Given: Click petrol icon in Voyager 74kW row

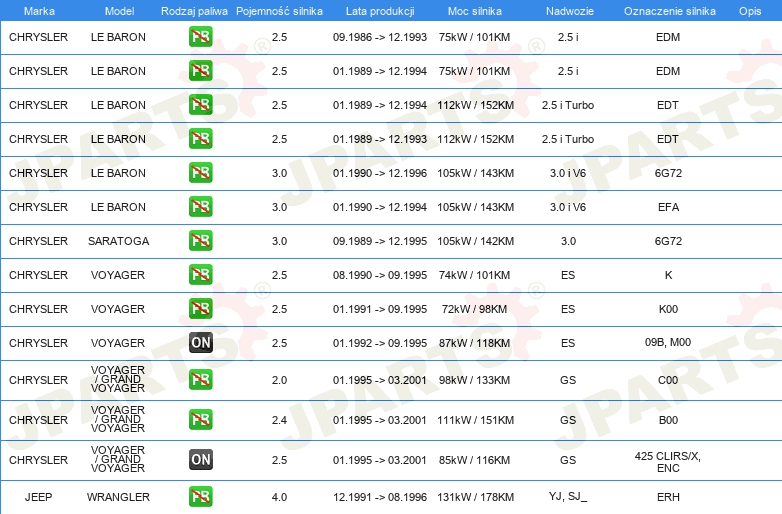Looking at the screenshot, I should pos(200,274).
